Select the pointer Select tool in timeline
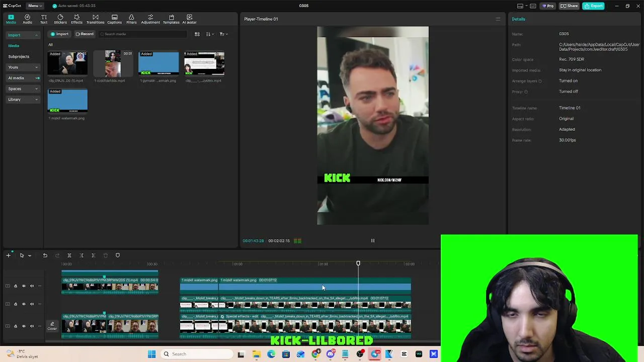 [22, 255]
